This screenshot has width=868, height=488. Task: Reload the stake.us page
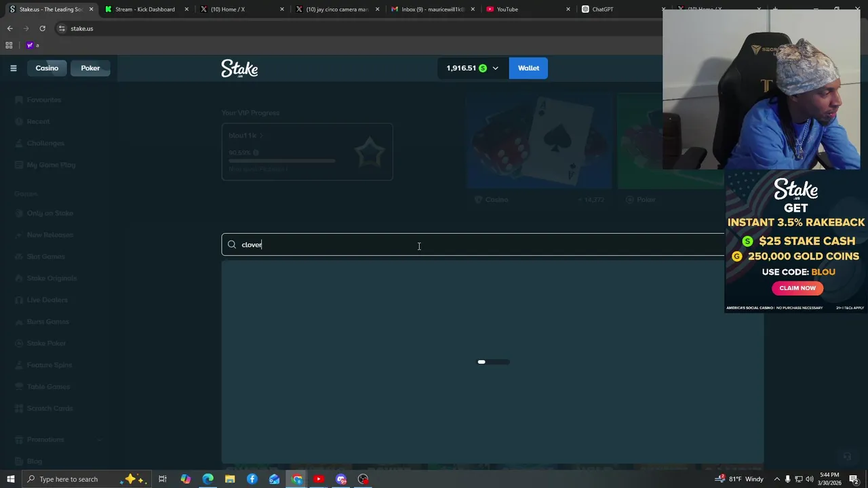click(x=42, y=28)
